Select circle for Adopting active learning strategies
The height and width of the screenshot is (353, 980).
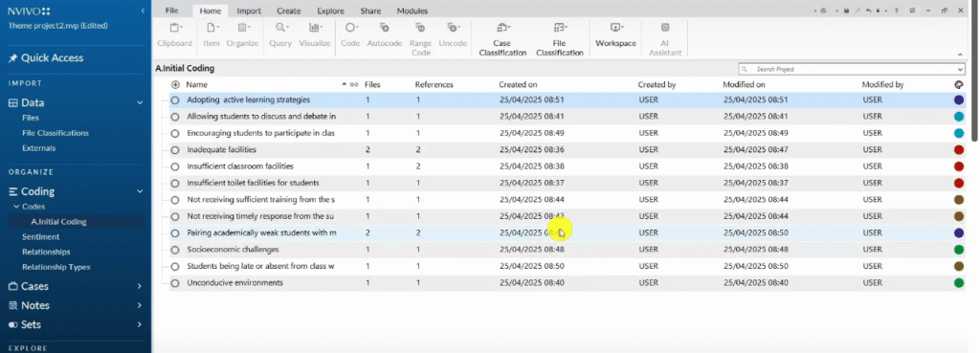tap(175, 99)
